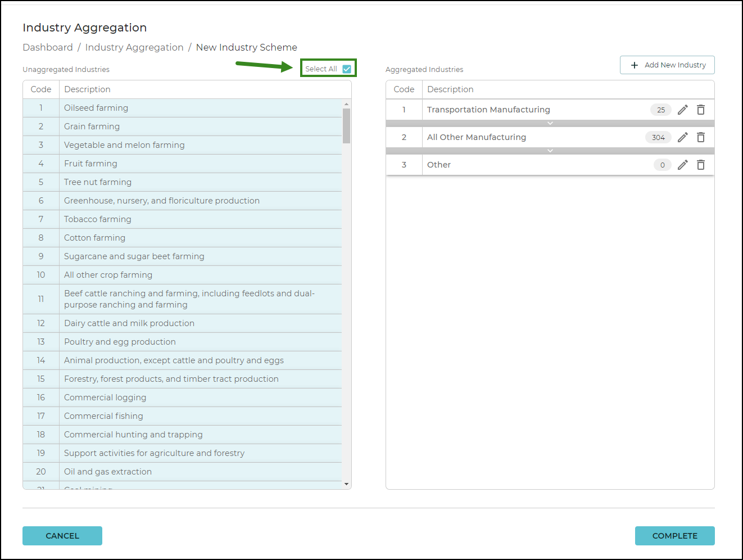Expand Transportation Manufacturing's chevron
743x560 pixels.
tap(550, 123)
